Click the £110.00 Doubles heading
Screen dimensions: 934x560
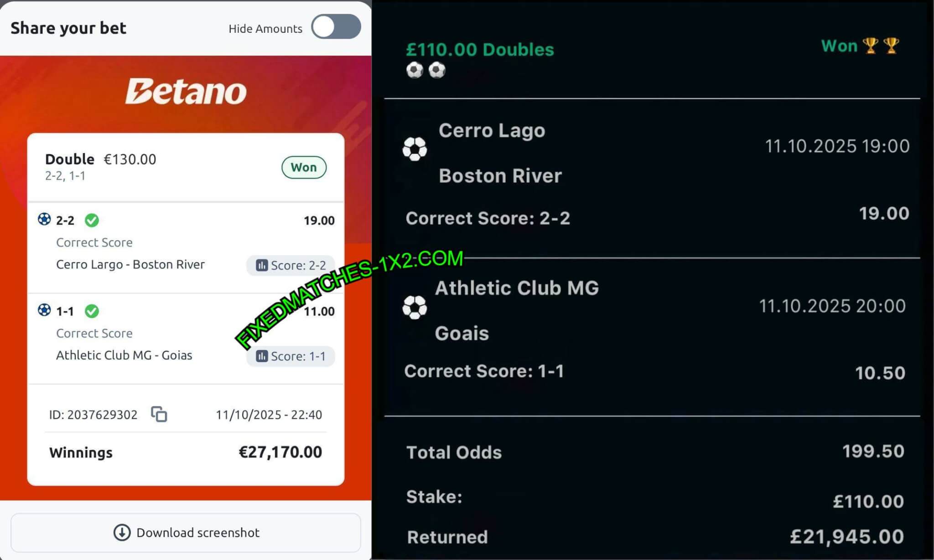480,49
